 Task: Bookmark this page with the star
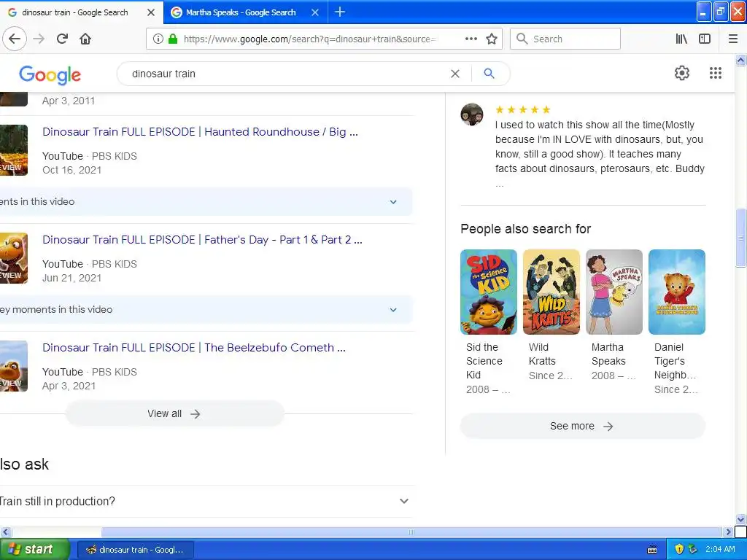point(492,39)
